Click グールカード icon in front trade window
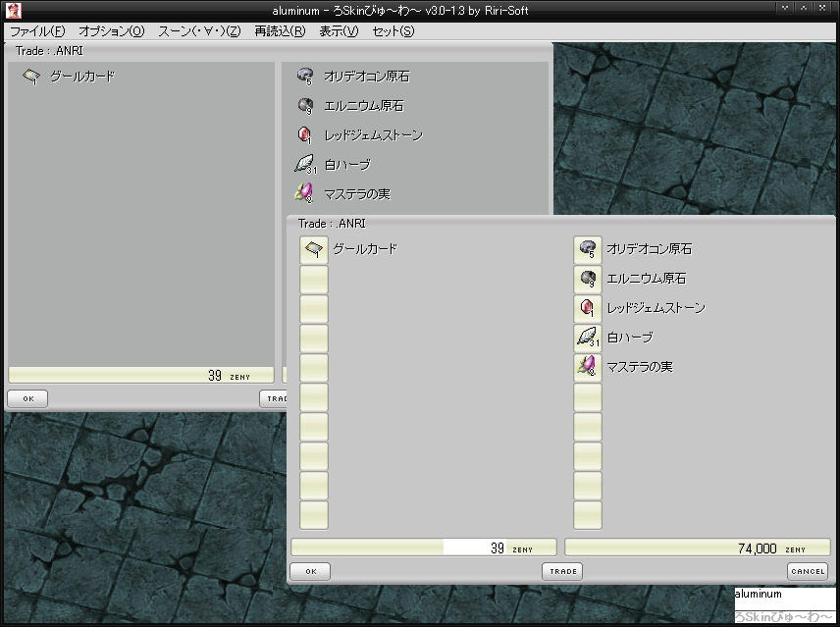The image size is (840, 627). point(314,249)
